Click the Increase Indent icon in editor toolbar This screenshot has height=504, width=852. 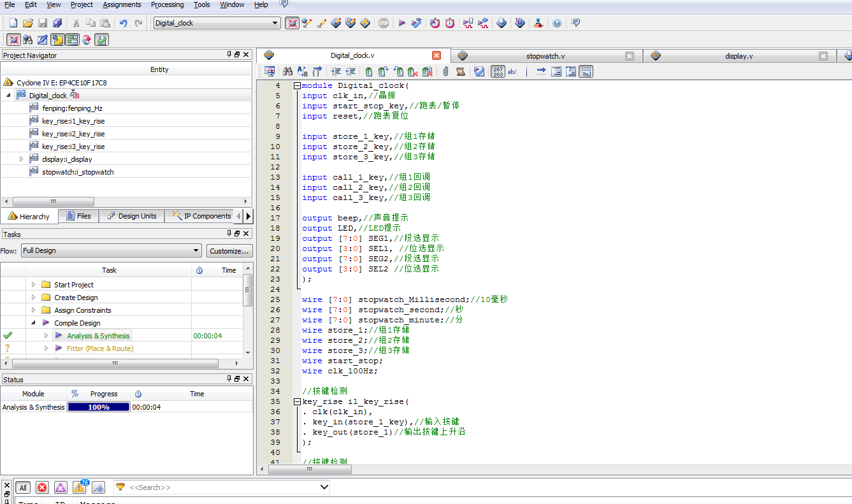point(336,71)
